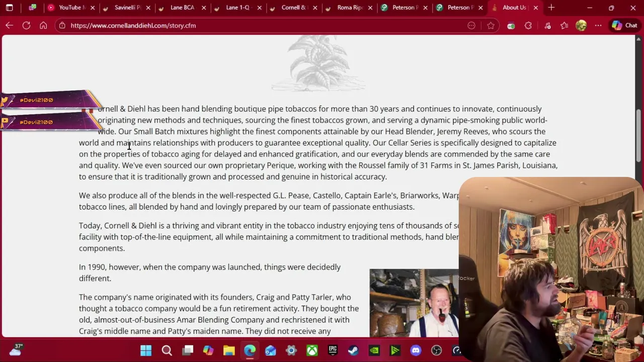The width and height of the screenshot is (644, 362).
Task: Open Discord from the taskbar
Action: pyautogui.click(x=416, y=350)
